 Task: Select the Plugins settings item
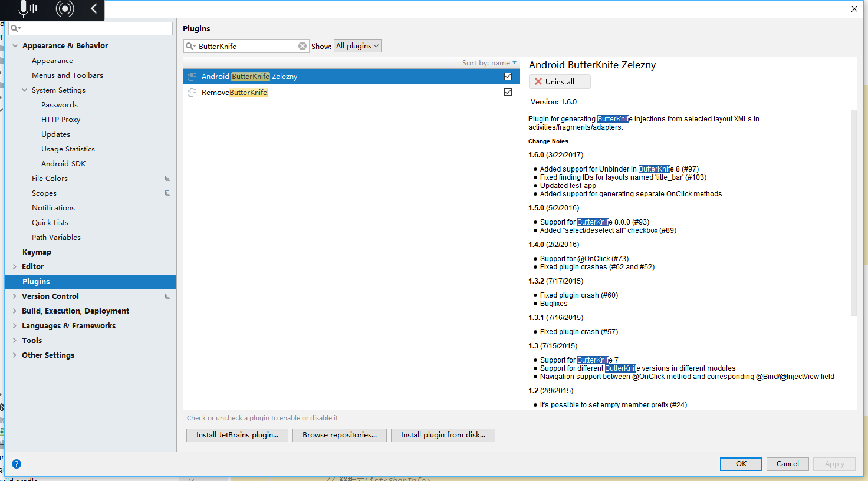point(90,282)
